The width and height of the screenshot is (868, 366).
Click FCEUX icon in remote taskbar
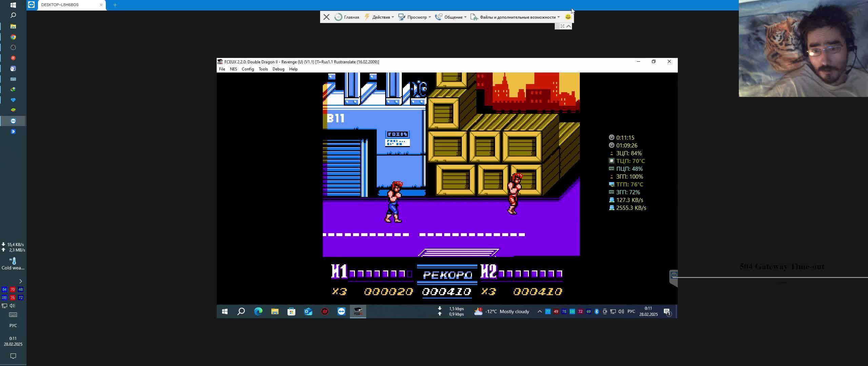pyautogui.click(x=358, y=311)
